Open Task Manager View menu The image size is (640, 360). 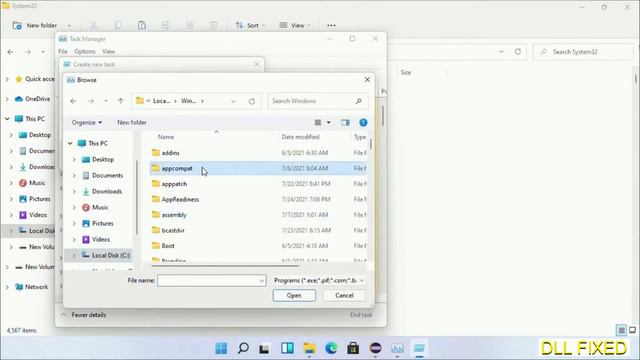109,51
